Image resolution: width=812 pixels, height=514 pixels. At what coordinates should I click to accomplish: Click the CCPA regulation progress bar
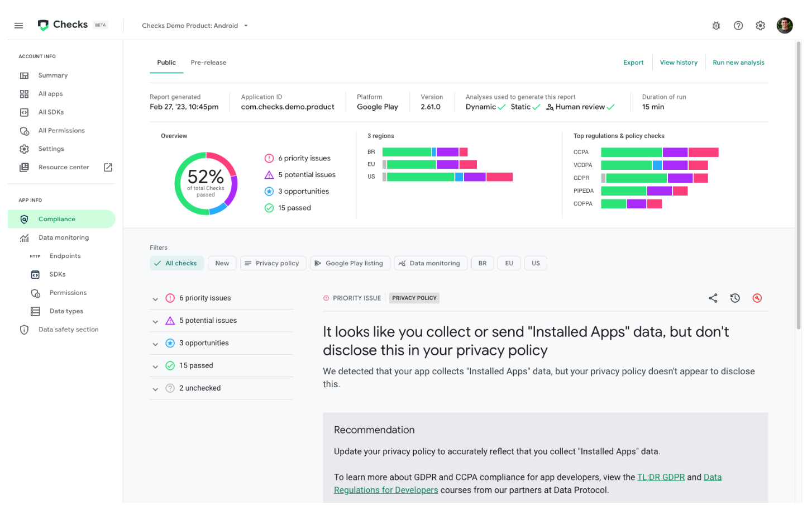(659, 153)
